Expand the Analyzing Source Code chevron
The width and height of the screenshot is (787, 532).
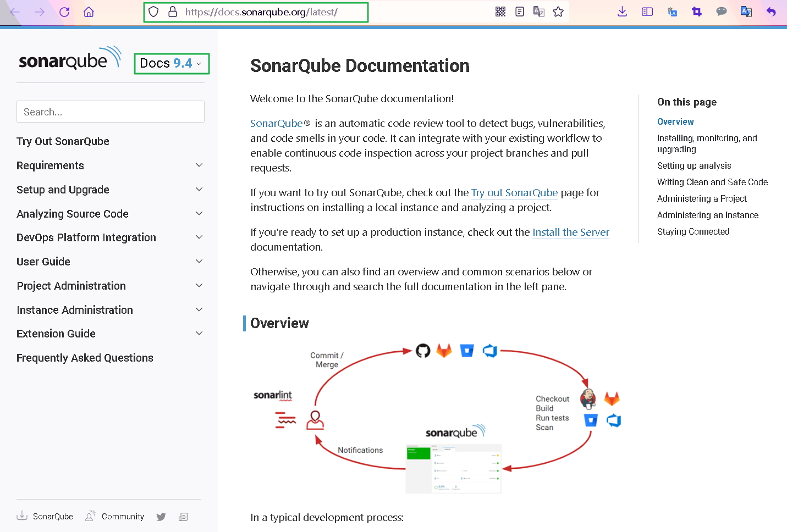point(199,213)
